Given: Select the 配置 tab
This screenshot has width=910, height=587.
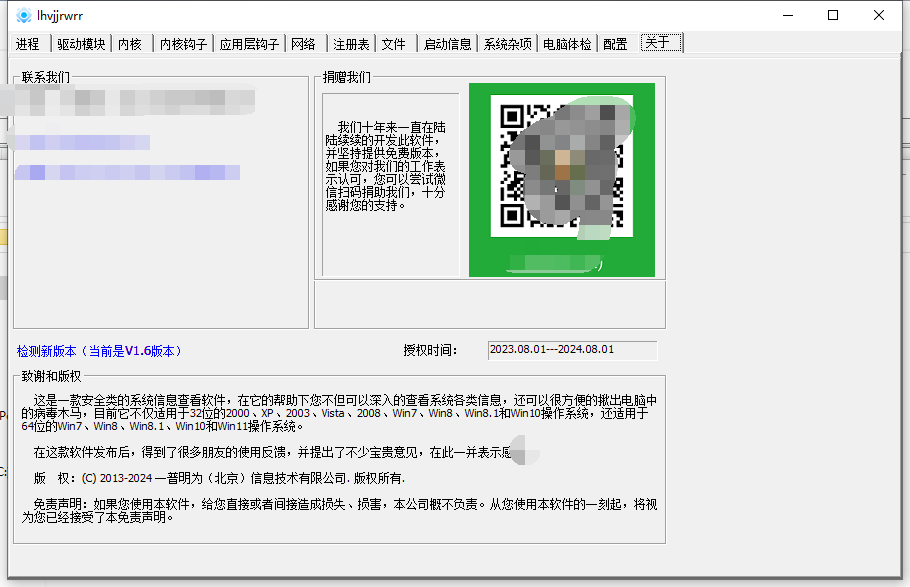Looking at the screenshot, I should (615, 44).
